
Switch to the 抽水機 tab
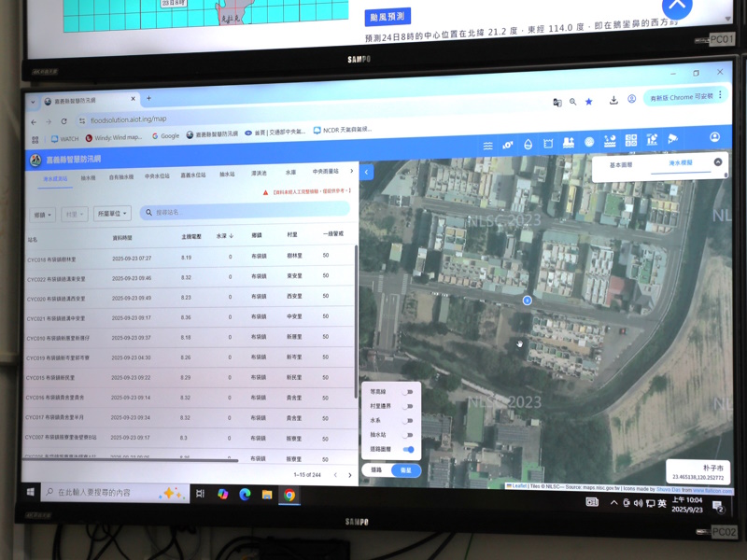coord(88,178)
